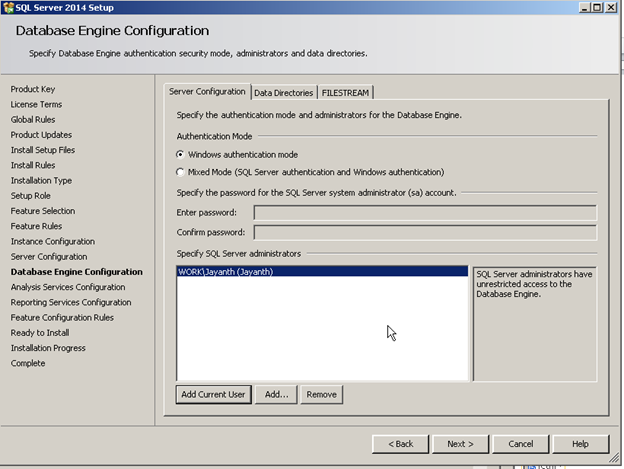
Task: Select WORK\Jayanth administrator entry
Action: [322, 272]
